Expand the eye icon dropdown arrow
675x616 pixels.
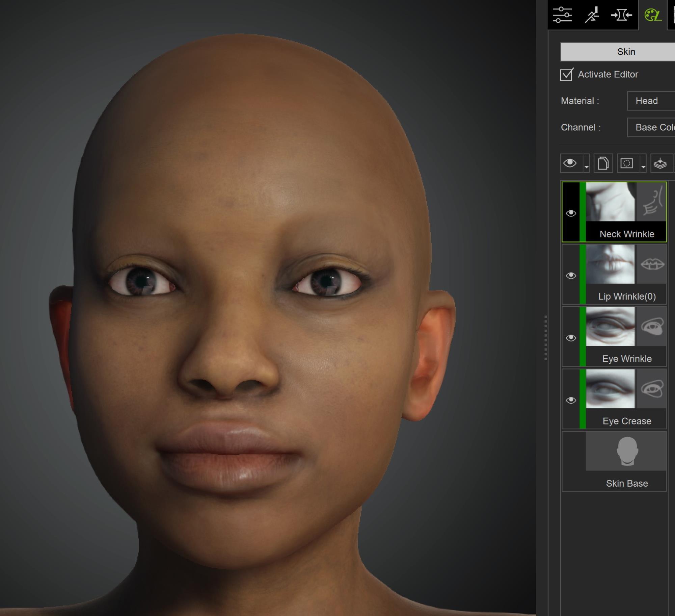(x=586, y=167)
